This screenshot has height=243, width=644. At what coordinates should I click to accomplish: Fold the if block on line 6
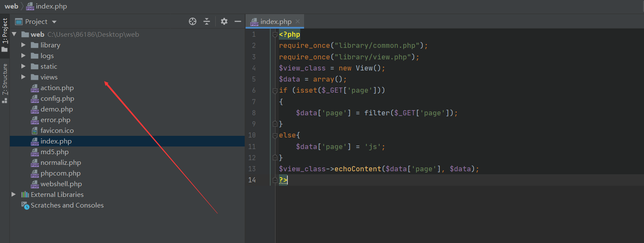point(275,91)
